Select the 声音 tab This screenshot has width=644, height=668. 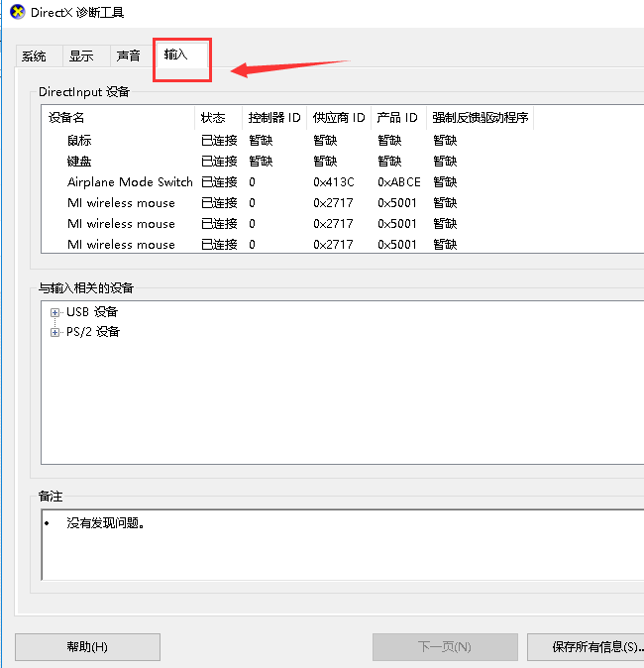(x=128, y=56)
